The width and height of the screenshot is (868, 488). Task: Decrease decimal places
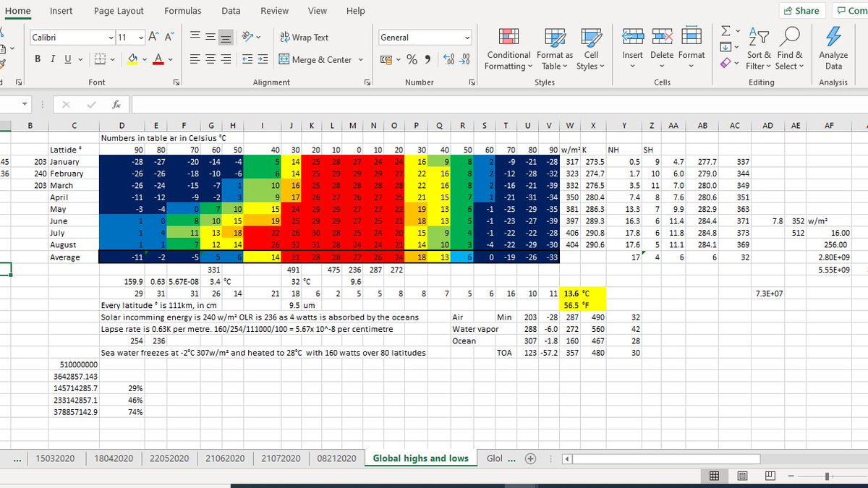point(465,60)
